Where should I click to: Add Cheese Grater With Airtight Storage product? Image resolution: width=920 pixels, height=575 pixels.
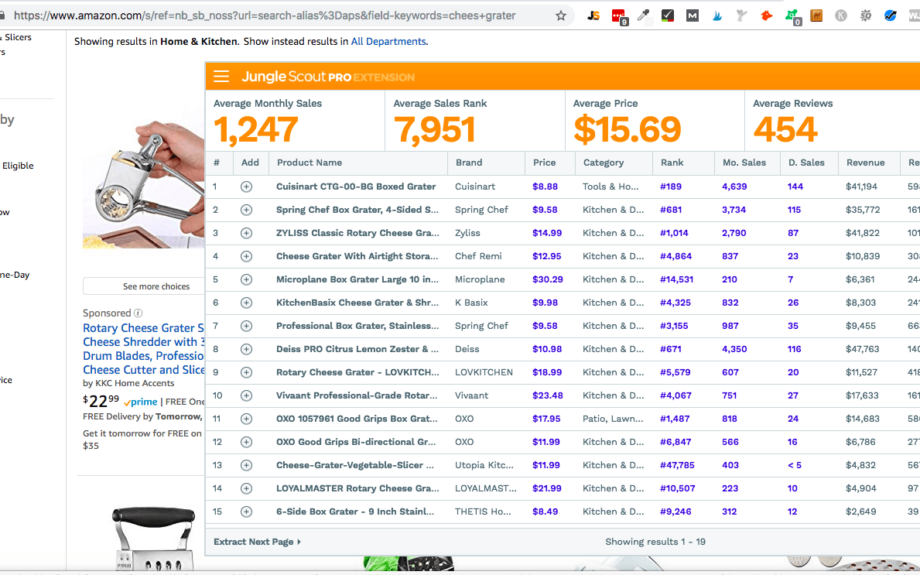click(x=246, y=256)
